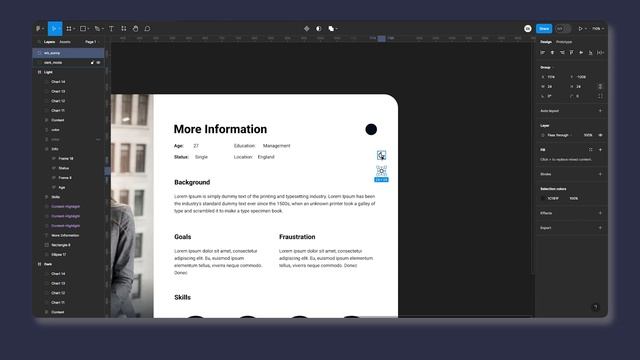Viewport: 640px width, 360px height.
Task: Select the Rectangle shape tool
Action: [83, 29]
